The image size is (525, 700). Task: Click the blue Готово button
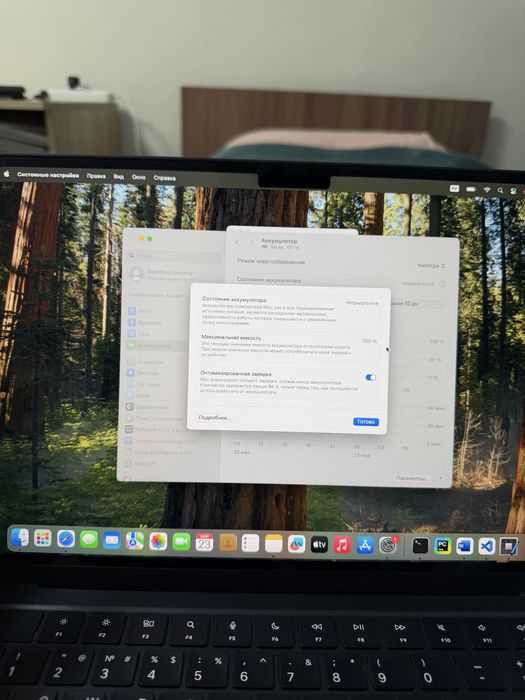(x=366, y=422)
